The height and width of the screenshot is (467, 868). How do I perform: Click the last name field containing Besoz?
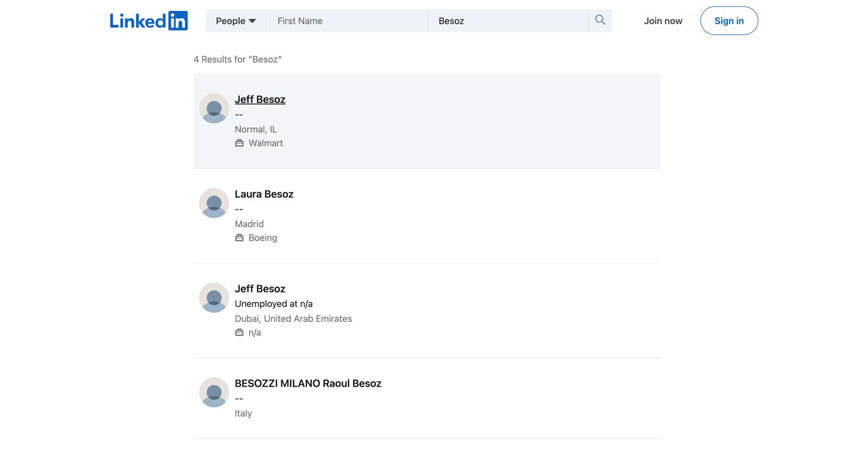508,21
